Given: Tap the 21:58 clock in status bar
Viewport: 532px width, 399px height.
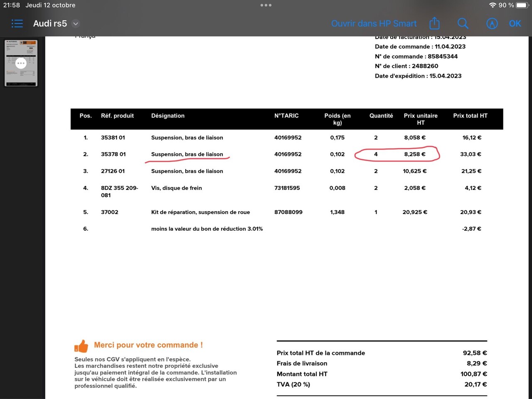Looking at the screenshot, I should pos(12,5).
